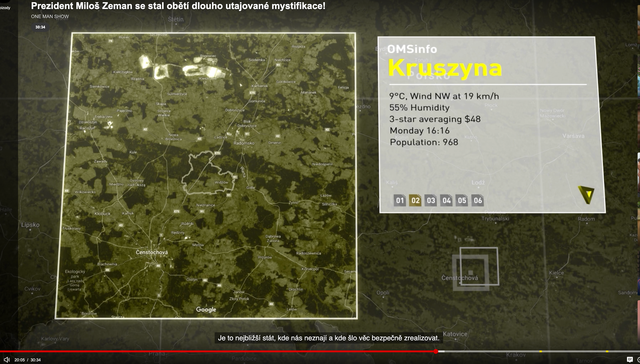Click the '06' box in the info card

pos(478,200)
